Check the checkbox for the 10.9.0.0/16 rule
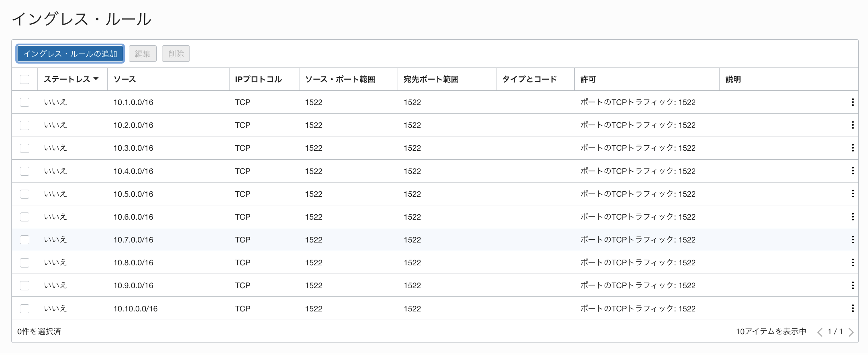This screenshot has width=868, height=355. point(25,285)
